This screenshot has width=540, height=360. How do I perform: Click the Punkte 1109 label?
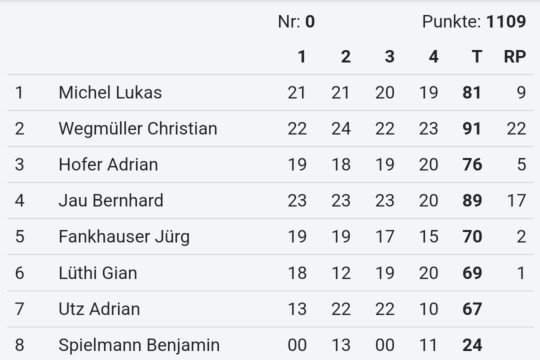[474, 21]
